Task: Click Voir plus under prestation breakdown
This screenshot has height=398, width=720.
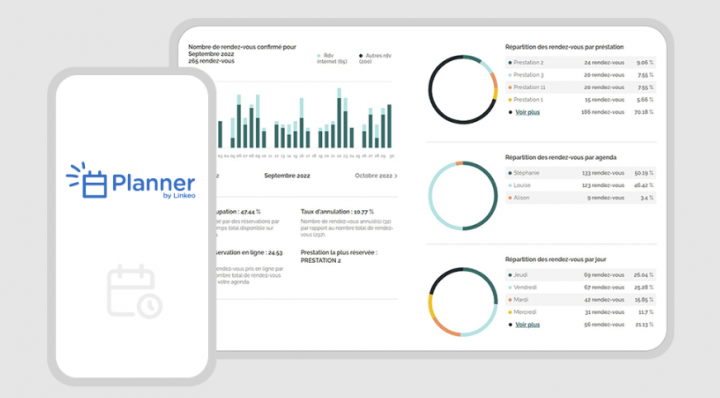Action: (x=528, y=112)
